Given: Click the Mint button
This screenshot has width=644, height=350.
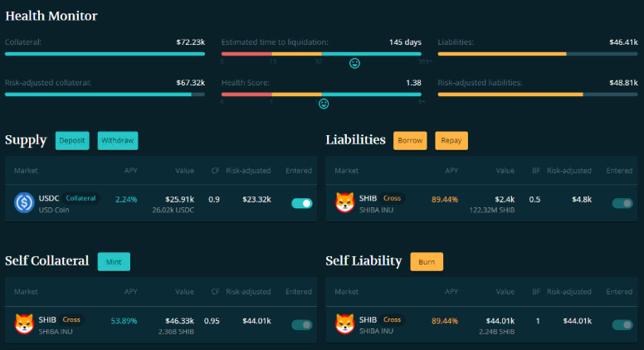Looking at the screenshot, I should click(x=114, y=261).
